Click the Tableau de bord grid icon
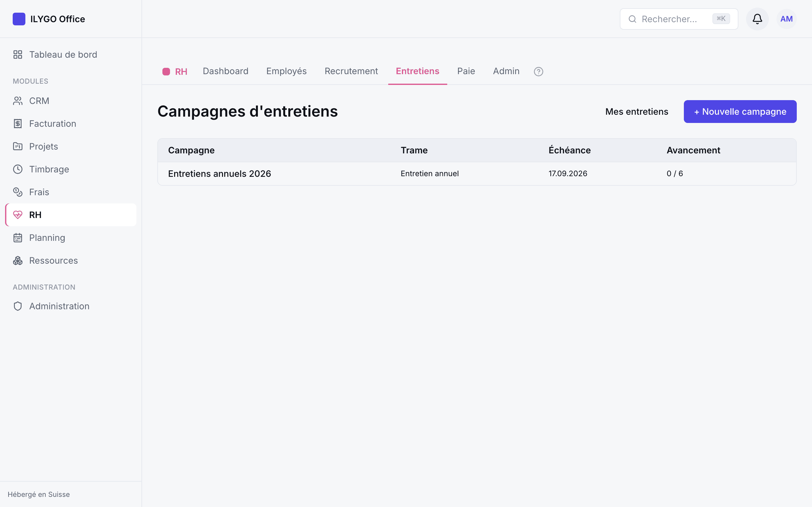Screen dimensions: 812x507 coord(18,55)
